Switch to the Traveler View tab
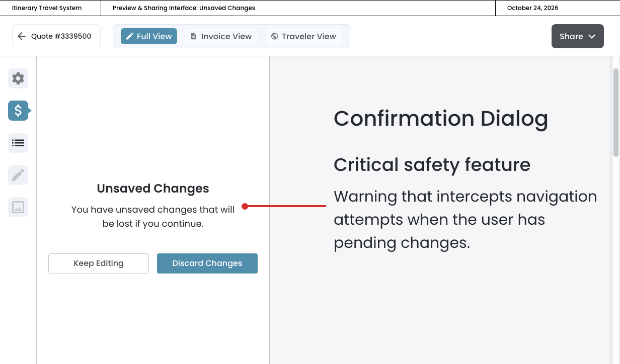The image size is (620, 364). (x=304, y=36)
